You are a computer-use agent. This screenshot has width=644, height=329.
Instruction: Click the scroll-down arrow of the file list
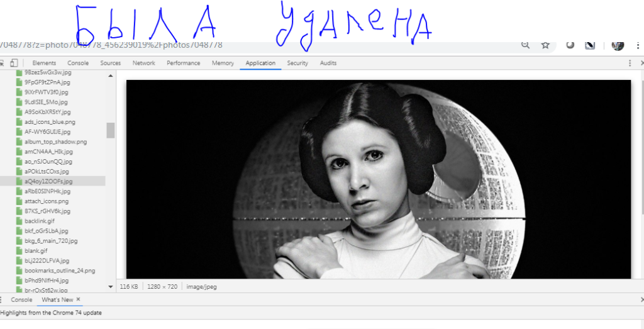click(x=110, y=286)
